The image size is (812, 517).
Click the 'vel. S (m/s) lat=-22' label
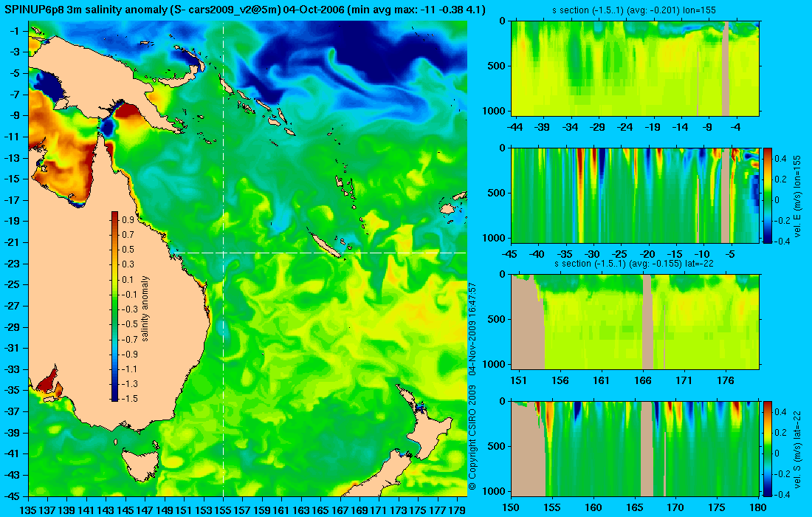coord(797,448)
